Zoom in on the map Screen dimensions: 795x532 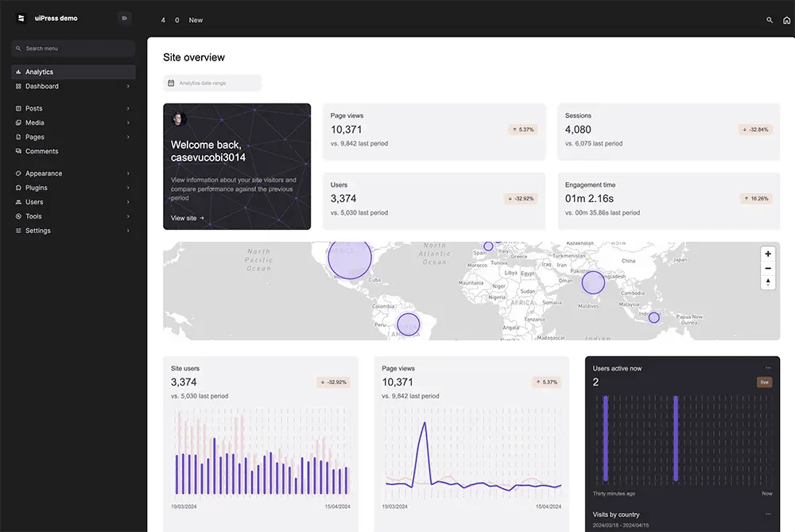767,254
